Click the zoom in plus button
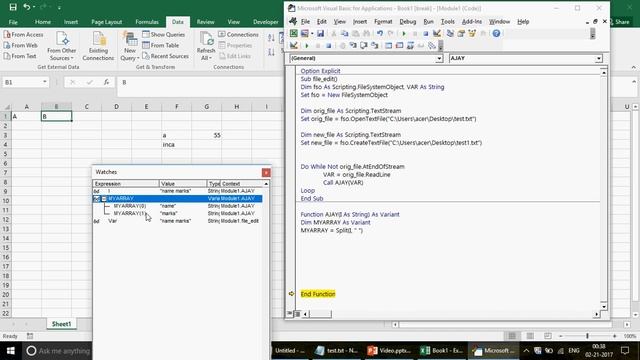This screenshot has width=640, height=360. pyautogui.click(x=615, y=336)
